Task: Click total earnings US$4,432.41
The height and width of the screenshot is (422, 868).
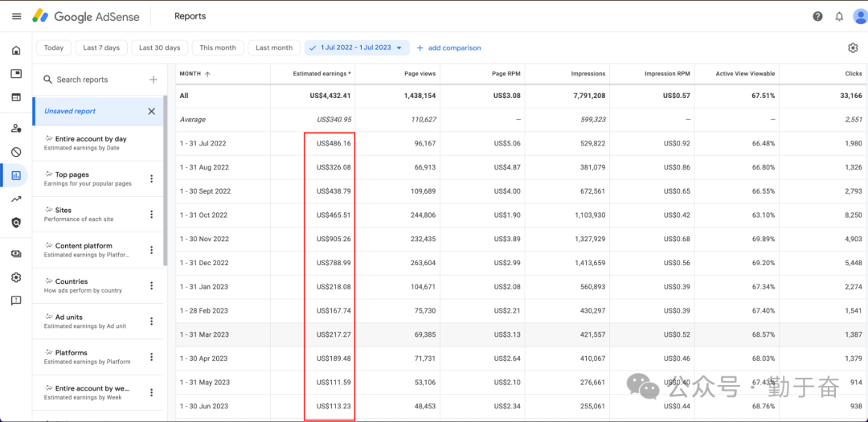Action: click(x=330, y=96)
